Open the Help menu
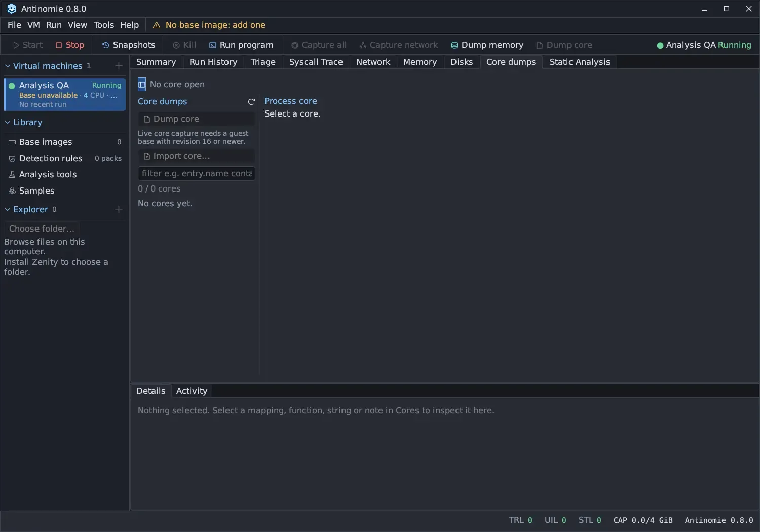The width and height of the screenshot is (760, 532). click(x=129, y=25)
